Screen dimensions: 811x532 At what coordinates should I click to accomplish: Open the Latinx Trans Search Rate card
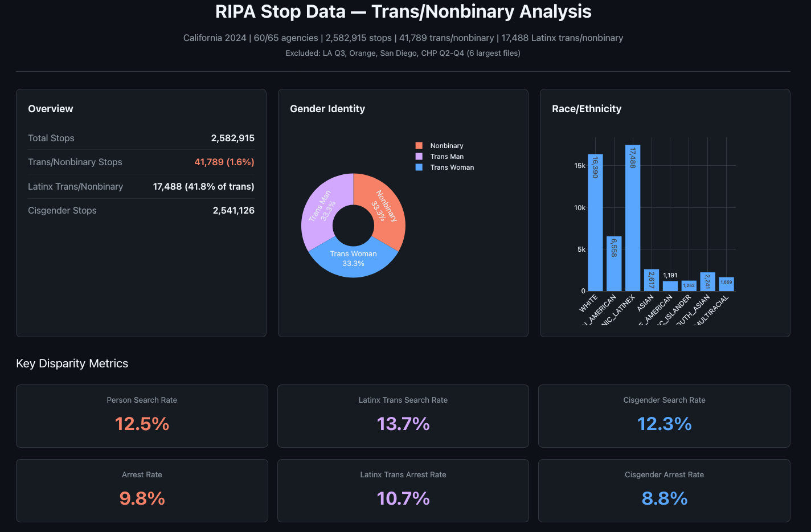coord(403,416)
